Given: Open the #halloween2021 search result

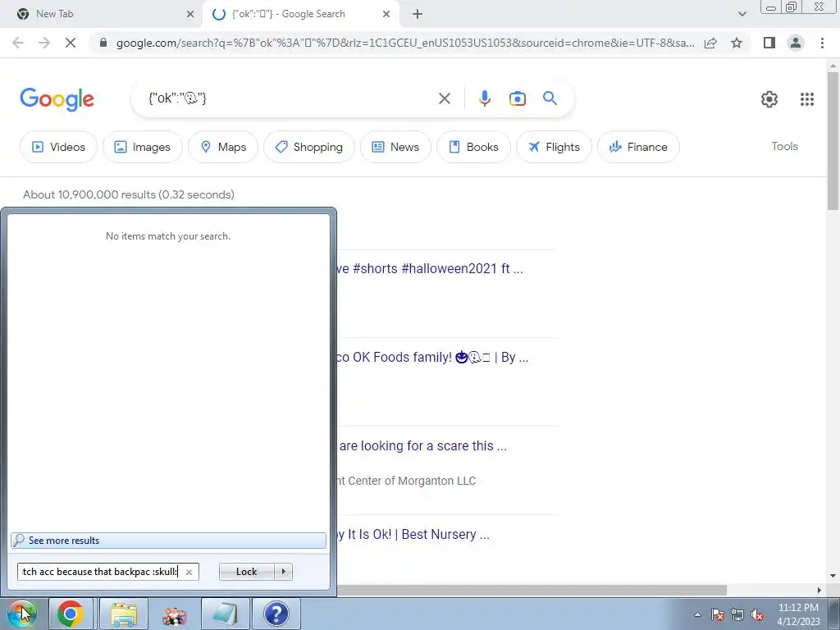Looking at the screenshot, I should click(x=429, y=268).
